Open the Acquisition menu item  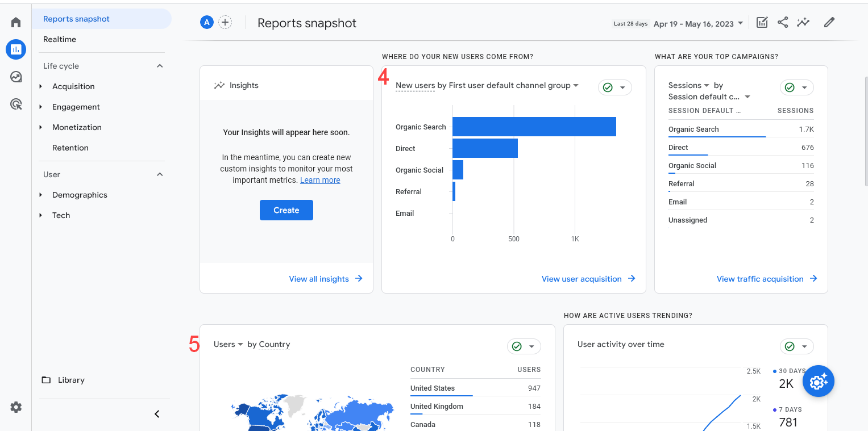click(74, 86)
